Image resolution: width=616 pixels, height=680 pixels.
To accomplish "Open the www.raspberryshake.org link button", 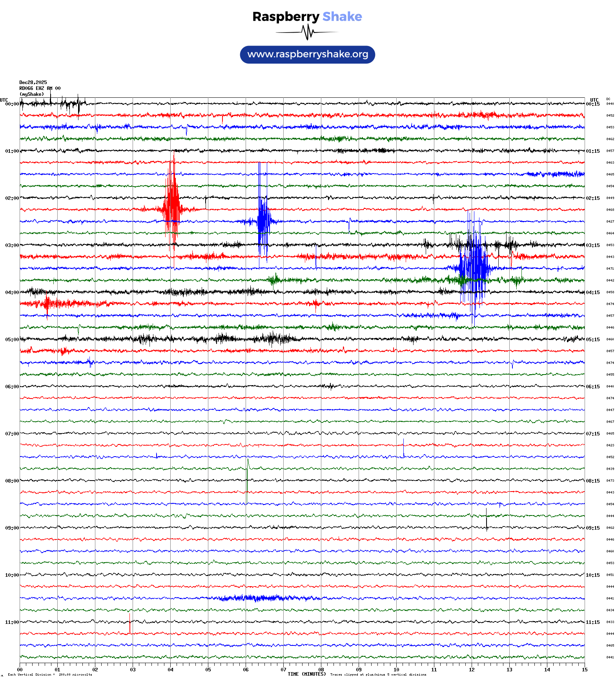I will [307, 55].
